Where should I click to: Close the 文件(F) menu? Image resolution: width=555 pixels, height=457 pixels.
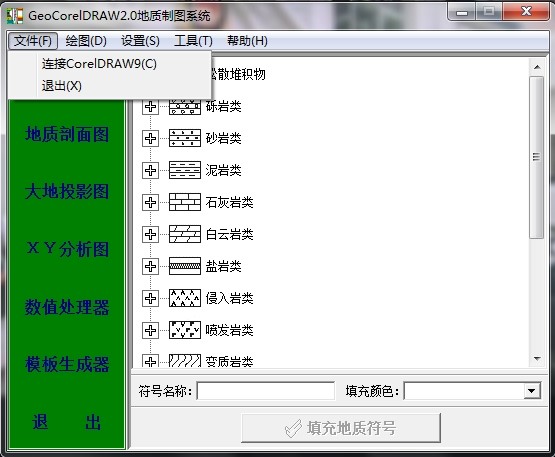[33, 41]
